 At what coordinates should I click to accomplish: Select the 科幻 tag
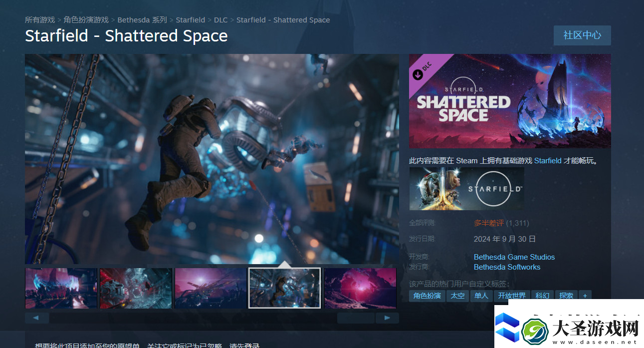coord(542,296)
